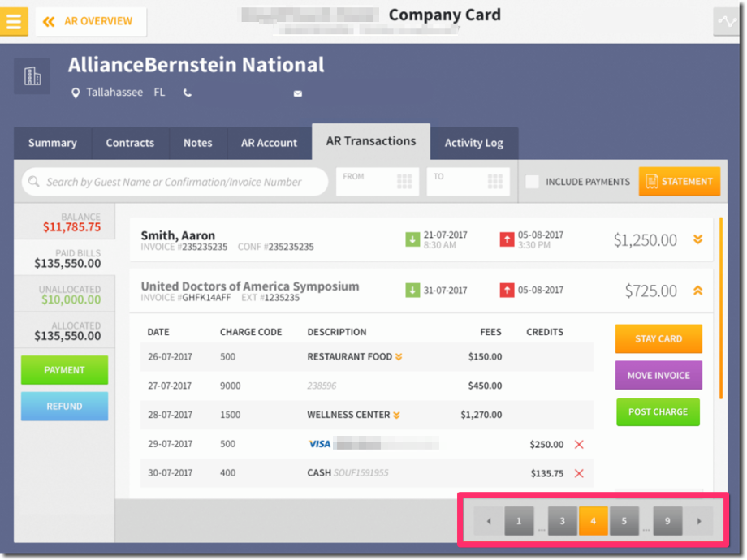Click the location pin icon
The image size is (747, 560).
[76, 93]
